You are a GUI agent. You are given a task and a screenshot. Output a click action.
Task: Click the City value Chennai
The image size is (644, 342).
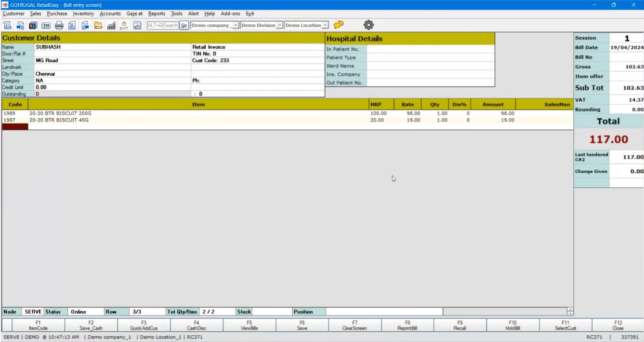[45, 74]
